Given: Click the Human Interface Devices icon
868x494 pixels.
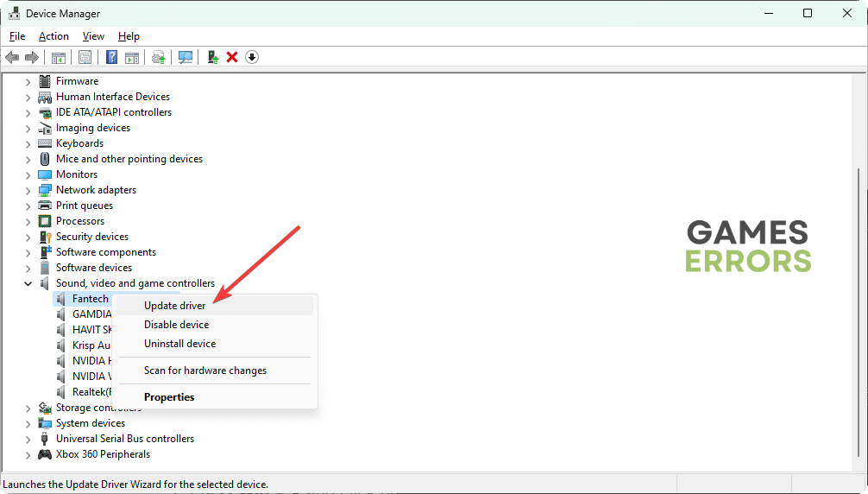Looking at the screenshot, I should coord(45,97).
